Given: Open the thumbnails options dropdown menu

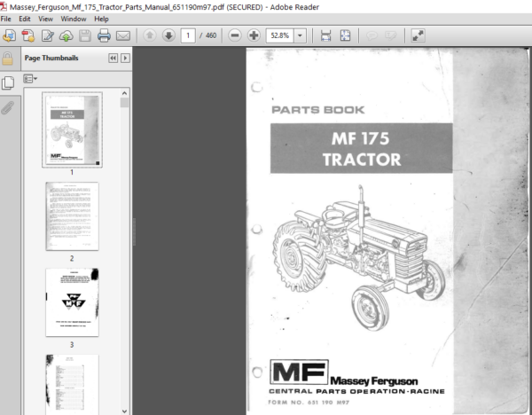Looking at the screenshot, I should [30, 79].
